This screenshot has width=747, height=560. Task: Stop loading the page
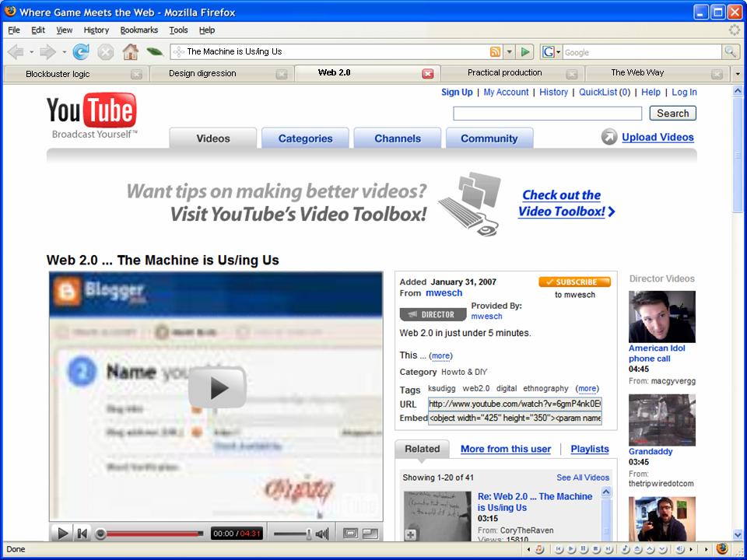click(106, 51)
